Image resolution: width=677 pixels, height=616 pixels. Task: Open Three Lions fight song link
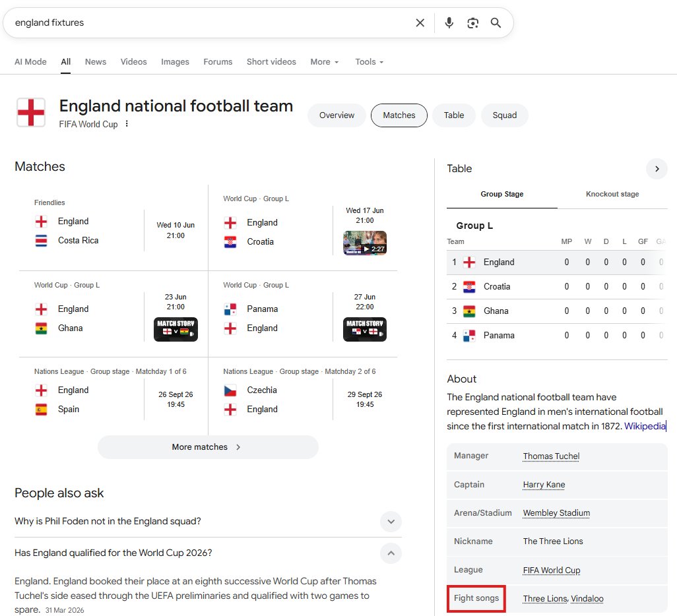545,599
